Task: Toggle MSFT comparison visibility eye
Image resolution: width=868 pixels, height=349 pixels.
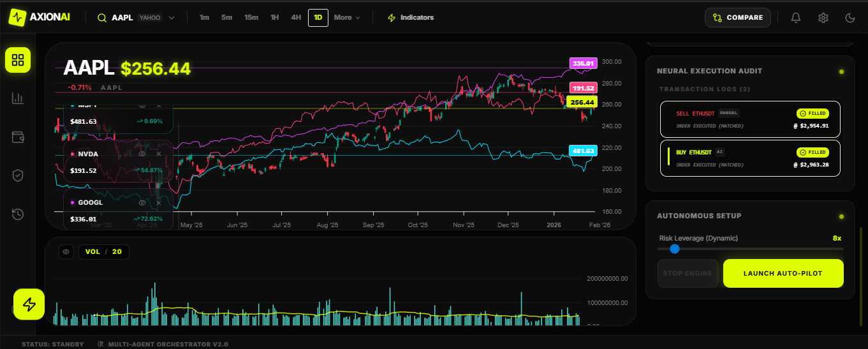Action: pyautogui.click(x=142, y=106)
